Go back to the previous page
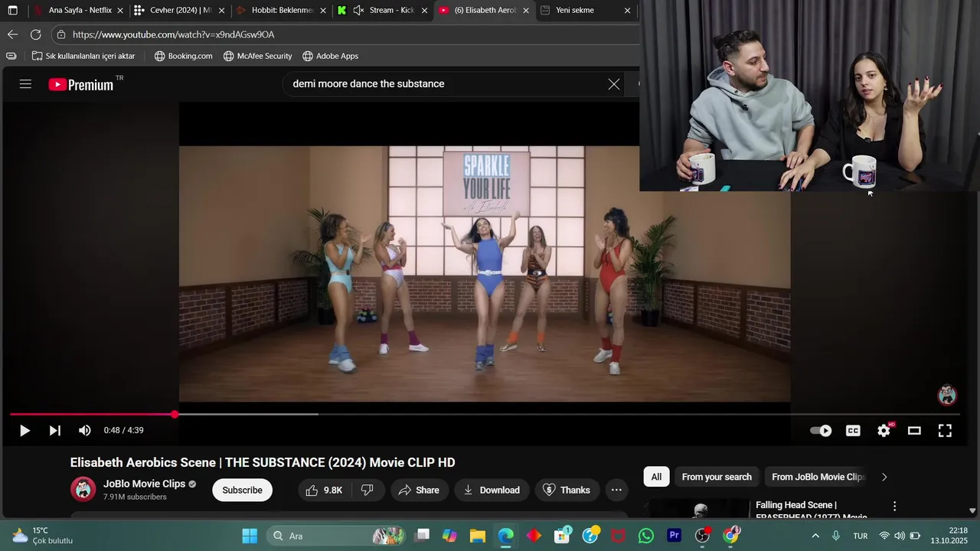 pyautogui.click(x=12, y=34)
